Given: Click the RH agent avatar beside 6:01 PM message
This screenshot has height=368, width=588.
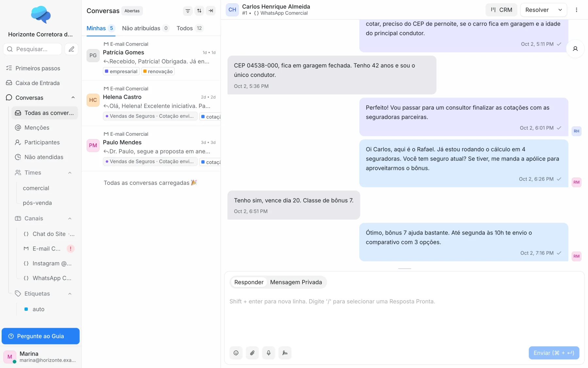Looking at the screenshot, I should click(576, 131).
